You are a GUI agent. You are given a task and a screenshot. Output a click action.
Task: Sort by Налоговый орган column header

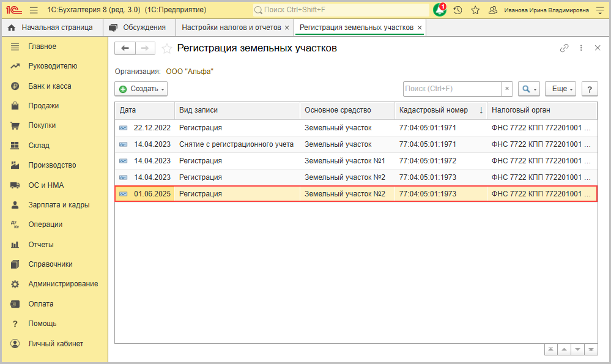click(x=542, y=110)
